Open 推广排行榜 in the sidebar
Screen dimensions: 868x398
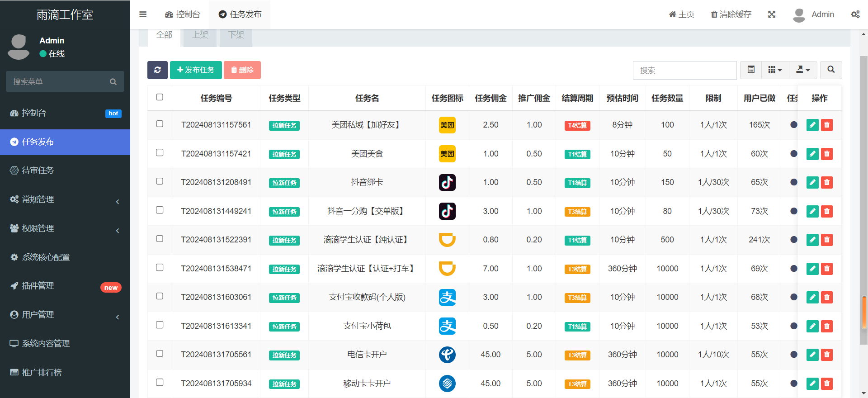65,373
